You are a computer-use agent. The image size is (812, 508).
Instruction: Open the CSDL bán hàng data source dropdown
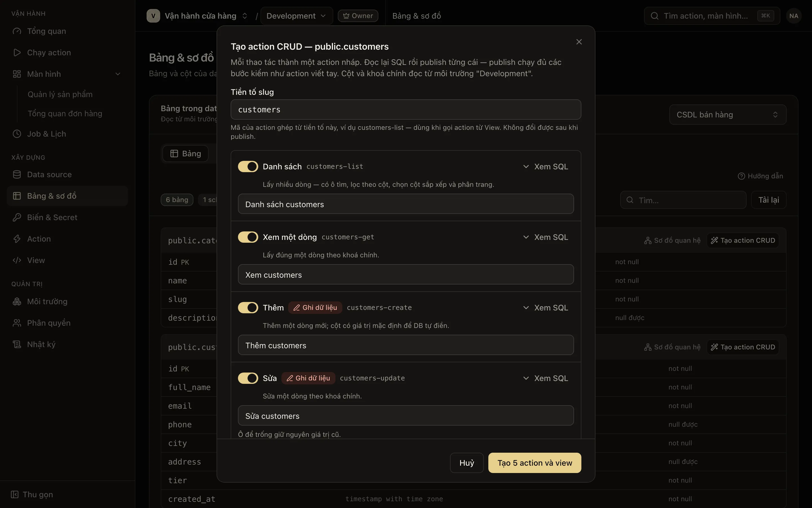click(x=727, y=115)
